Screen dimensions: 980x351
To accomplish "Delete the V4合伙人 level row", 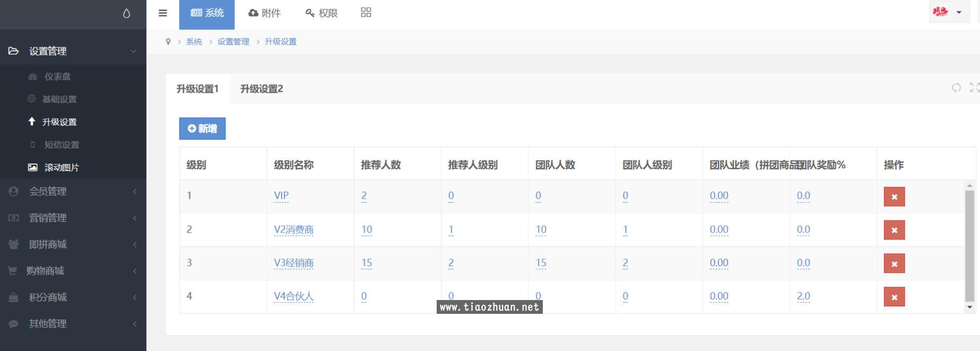I will [894, 297].
